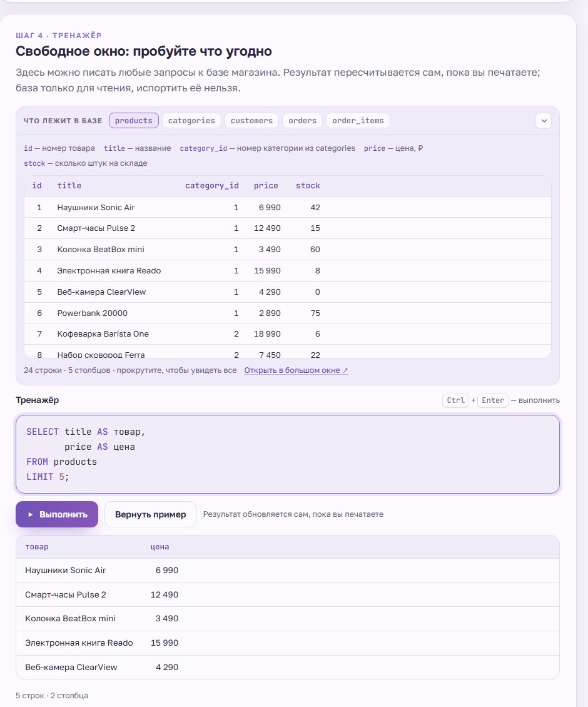Click the Ctrl key hint
The height and width of the screenshot is (707, 588).
pyautogui.click(x=455, y=400)
